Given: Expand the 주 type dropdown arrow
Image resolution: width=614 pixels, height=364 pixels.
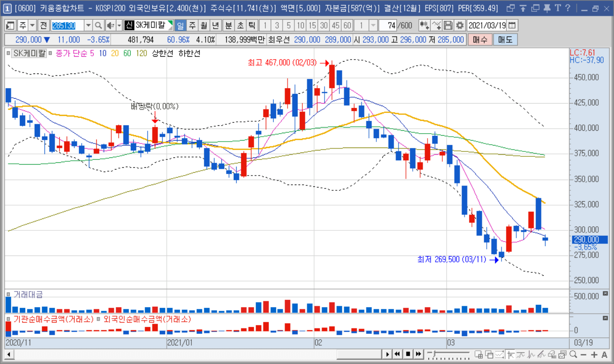Looking at the screenshot, I should click(x=33, y=26).
